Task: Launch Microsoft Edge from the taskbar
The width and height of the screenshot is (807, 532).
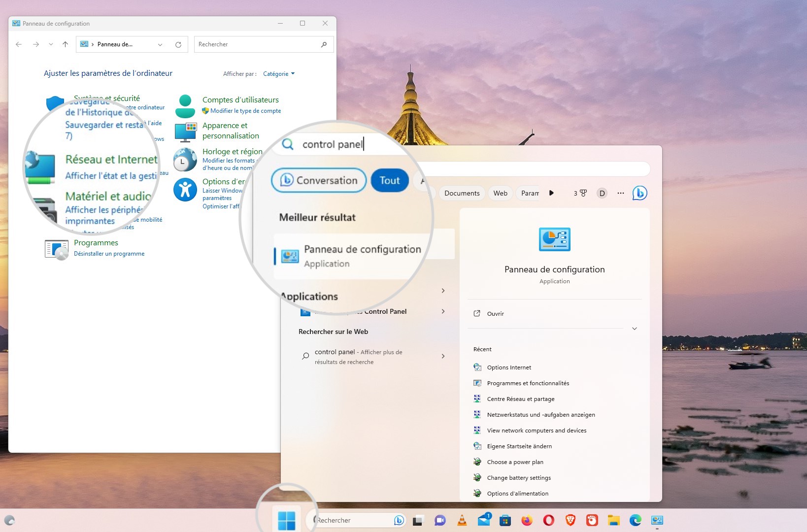Action: coord(636,520)
